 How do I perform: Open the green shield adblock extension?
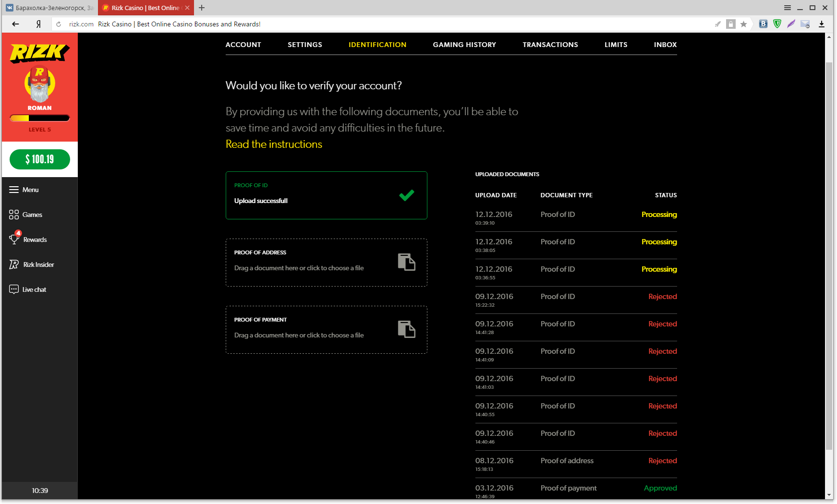point(777,24)
